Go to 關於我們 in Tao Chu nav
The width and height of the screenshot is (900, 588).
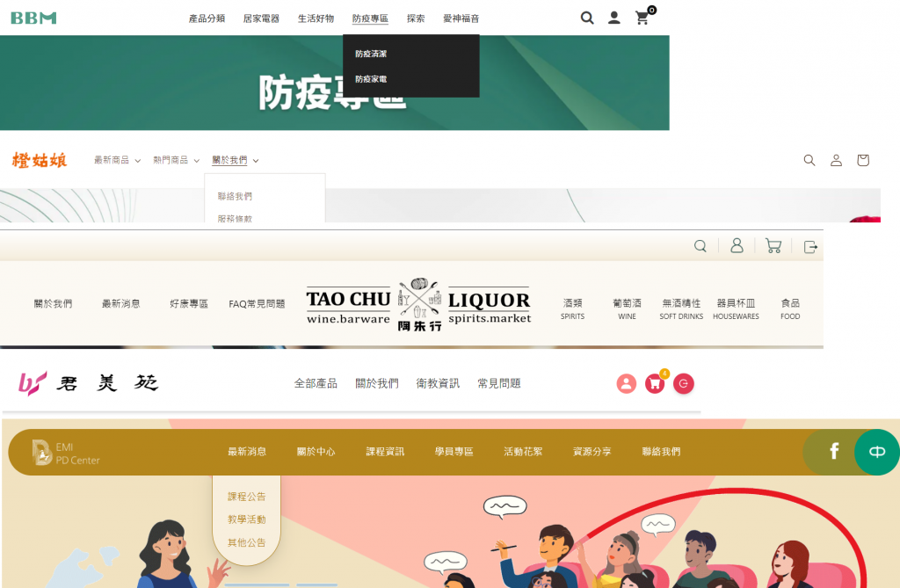[x=53, y=304]
